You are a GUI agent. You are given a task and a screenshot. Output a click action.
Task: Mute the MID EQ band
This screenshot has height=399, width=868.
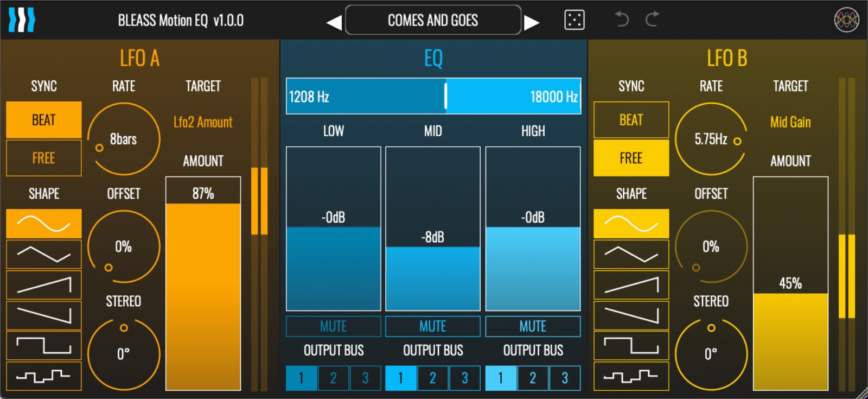click(x=432, y=326)
